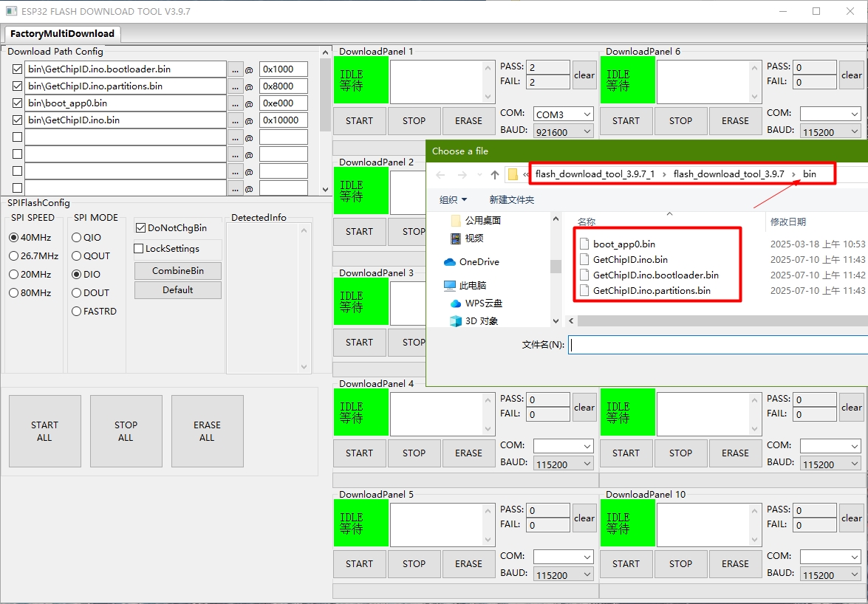Select 视频 videos folder in sidebar
Image resolution: width=868 pixels, height=604 pixels.
tap(474, 238)
